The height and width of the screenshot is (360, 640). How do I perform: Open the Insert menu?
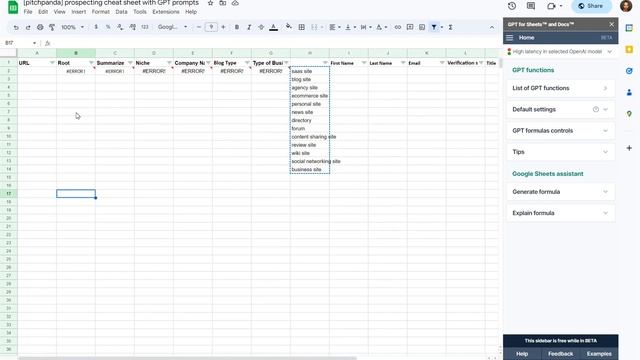(x=79, y=12)
